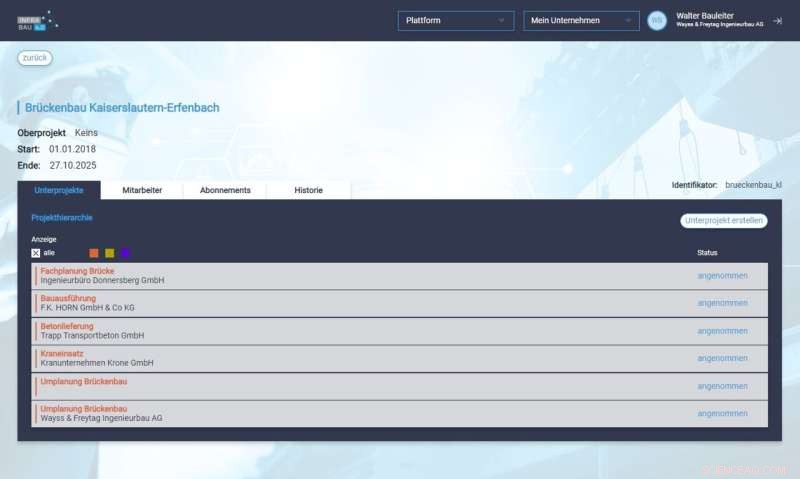Select the Unterprojekte tab
Screen dimensions: 800x479
[58, 190]
